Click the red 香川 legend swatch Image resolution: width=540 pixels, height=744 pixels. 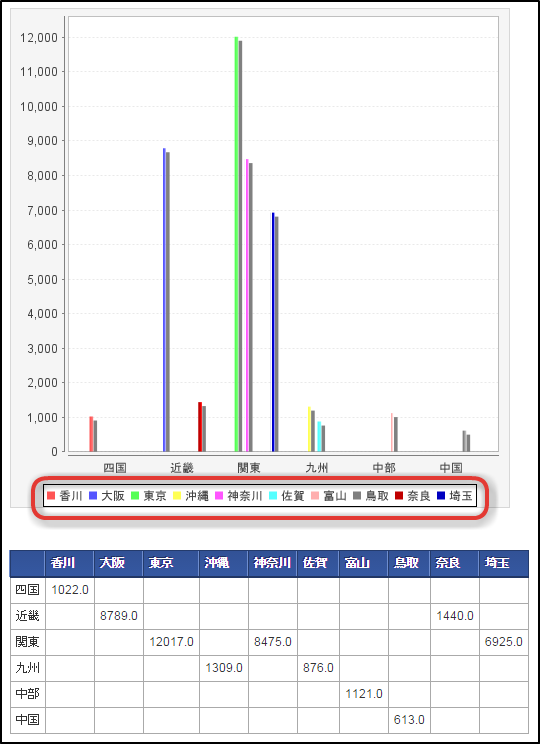[51, 496]
